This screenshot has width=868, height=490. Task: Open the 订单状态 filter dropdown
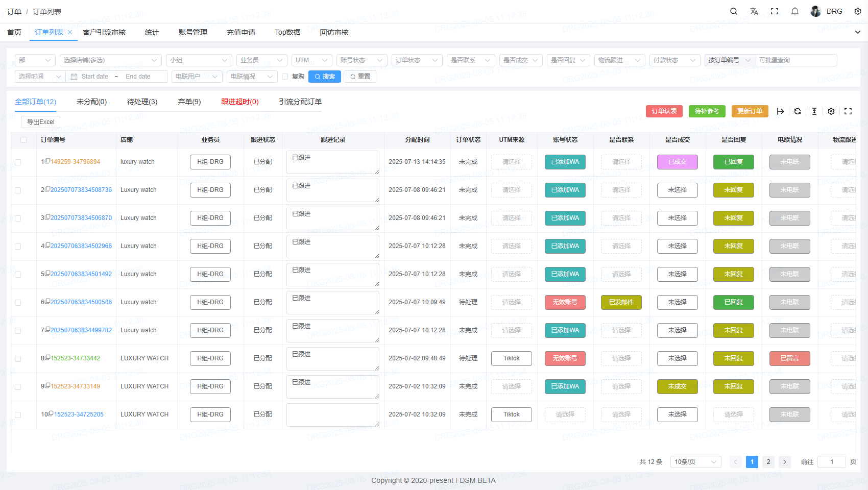click(x=417, y=60)
